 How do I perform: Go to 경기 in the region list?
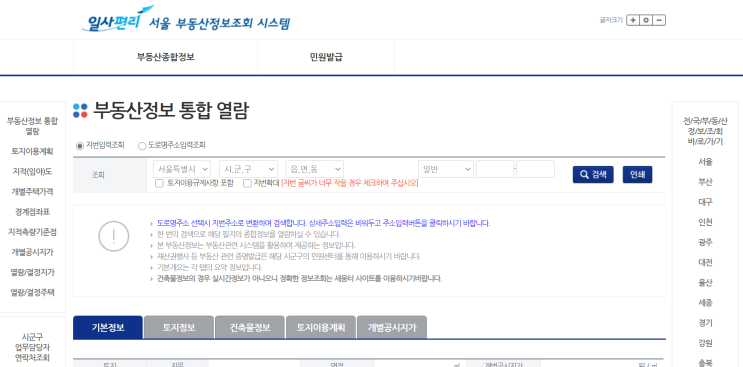click(705, 323)
